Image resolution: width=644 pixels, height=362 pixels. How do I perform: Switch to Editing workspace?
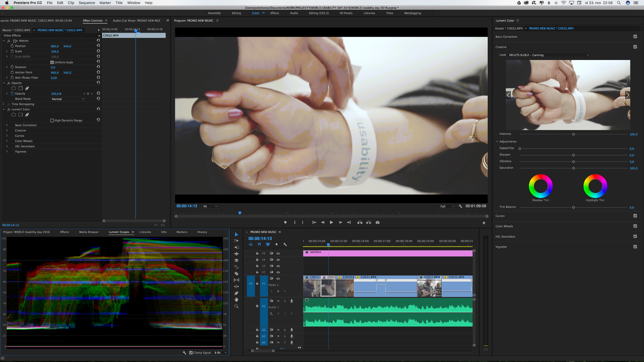point(236,13)
